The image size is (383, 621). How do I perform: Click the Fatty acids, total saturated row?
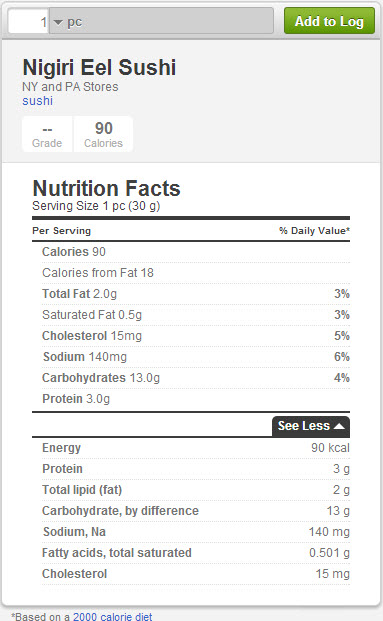pyautogui.click(x=196, y=553)
